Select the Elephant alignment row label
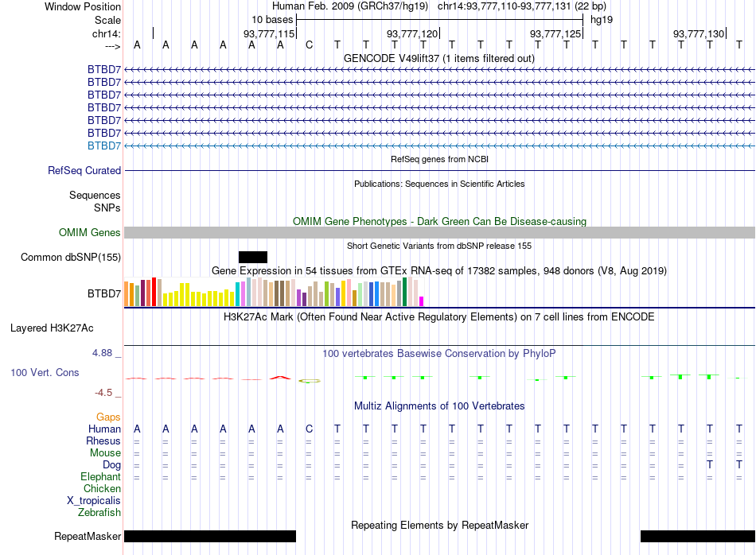 pyautogui.click(x=101, y=477)
